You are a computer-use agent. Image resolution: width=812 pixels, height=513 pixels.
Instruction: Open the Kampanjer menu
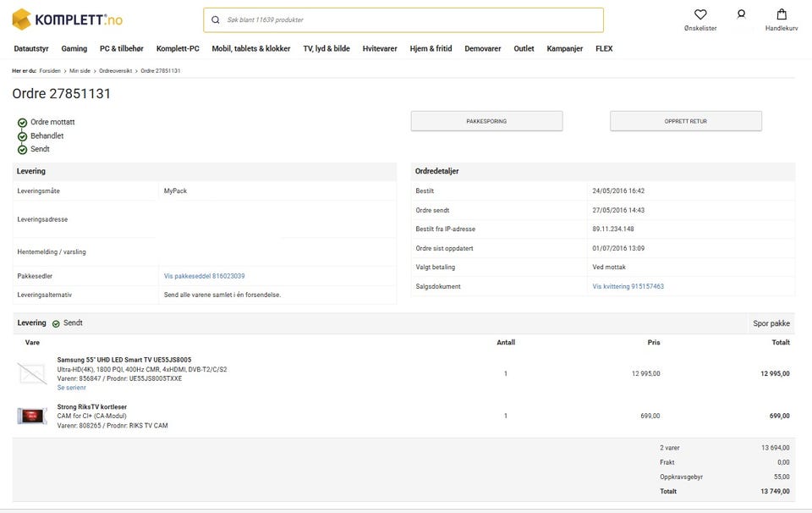(564, 49)
